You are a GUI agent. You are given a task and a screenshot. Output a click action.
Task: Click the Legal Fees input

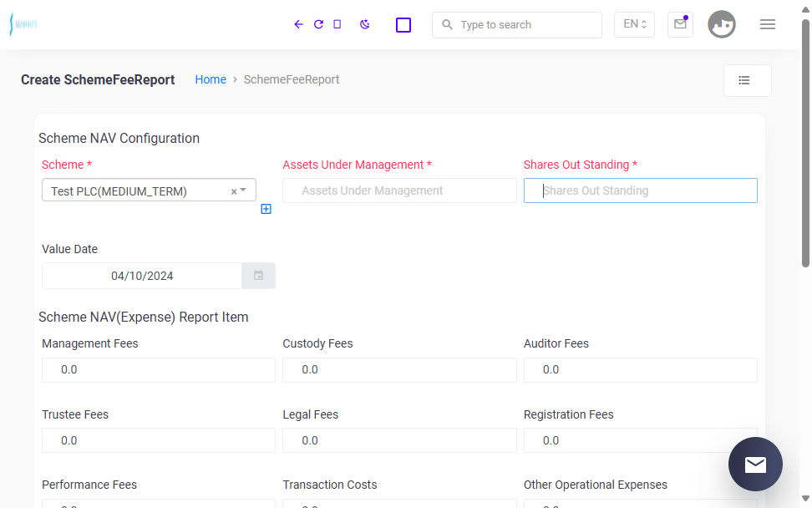coord(399,440)
